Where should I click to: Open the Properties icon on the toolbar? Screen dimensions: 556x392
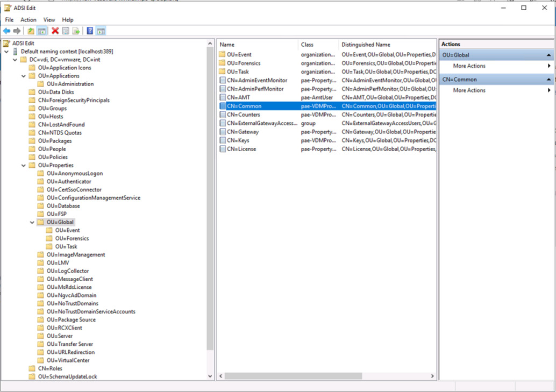[x=65, y=31]
